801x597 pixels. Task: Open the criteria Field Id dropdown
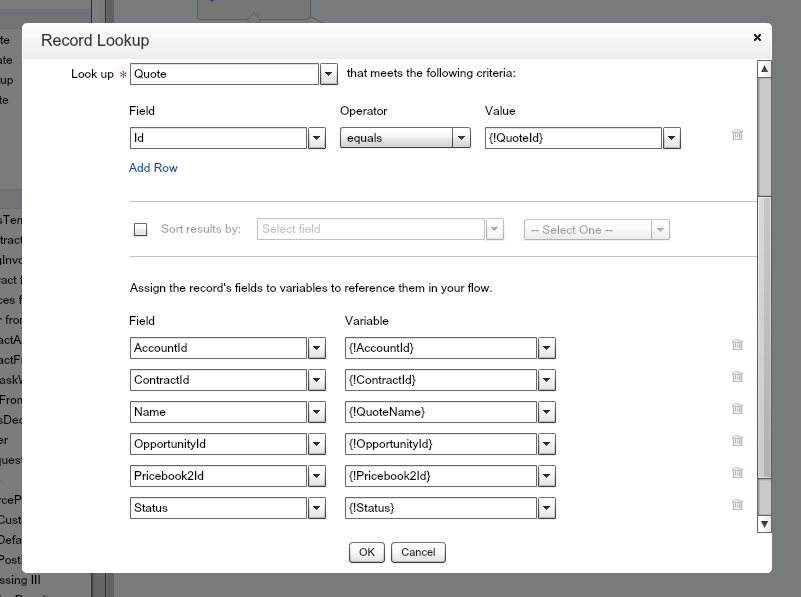317,138
